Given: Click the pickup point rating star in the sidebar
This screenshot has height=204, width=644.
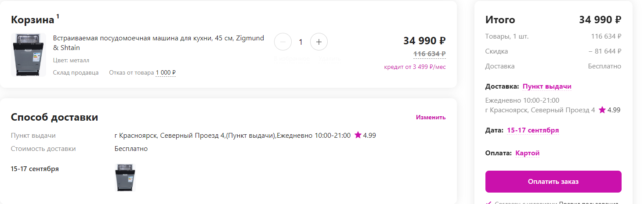Looking at the screenshot, I should (x=602, y=110).
